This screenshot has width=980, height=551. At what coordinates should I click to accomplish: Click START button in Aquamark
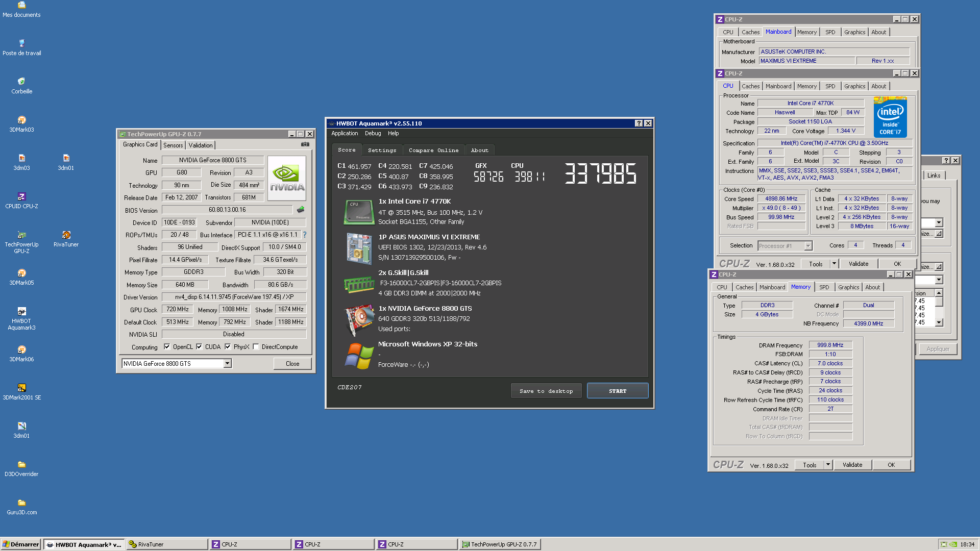coord(618,391)
